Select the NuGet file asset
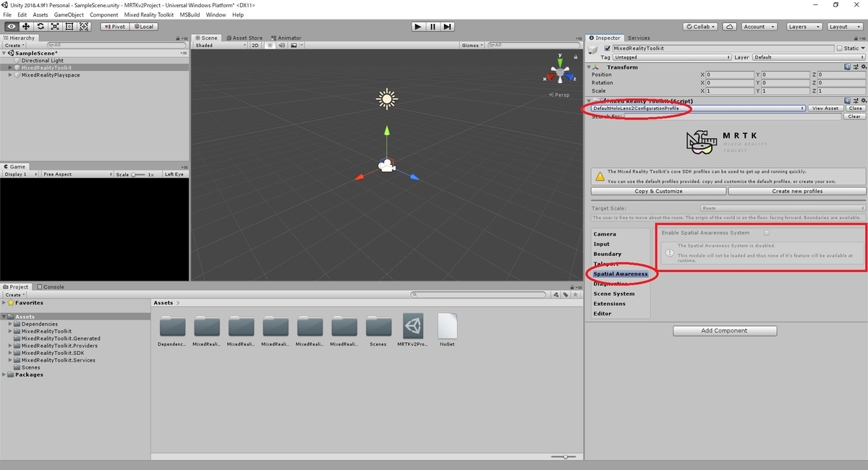The height and width of the screenshot is (470, 868). coord(448,330)
